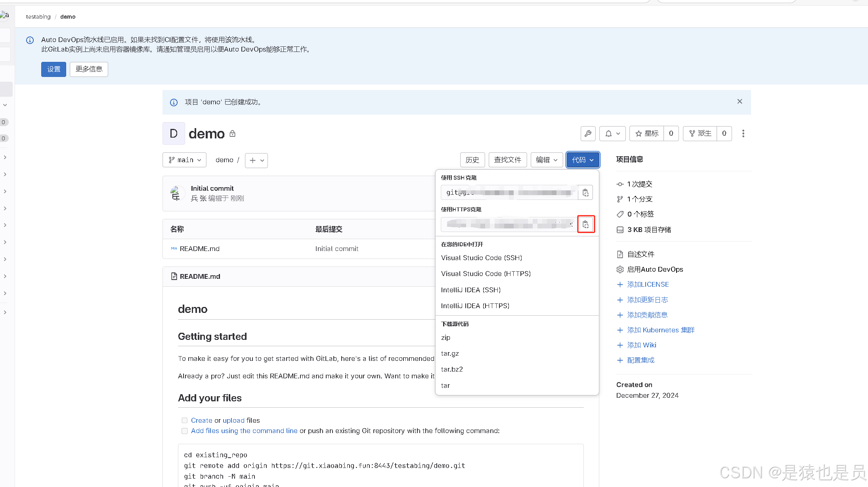Image resolution: width=868 pixels, height=487 pixels.
Task: Expand the 编辑 dropdown button
Action: point(547,160)
